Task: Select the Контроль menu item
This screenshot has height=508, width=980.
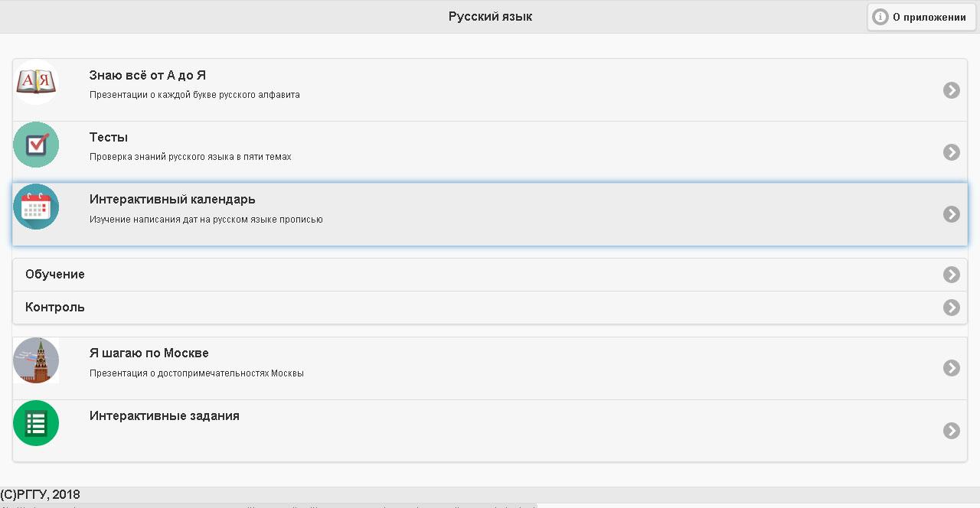Action: 55,308
